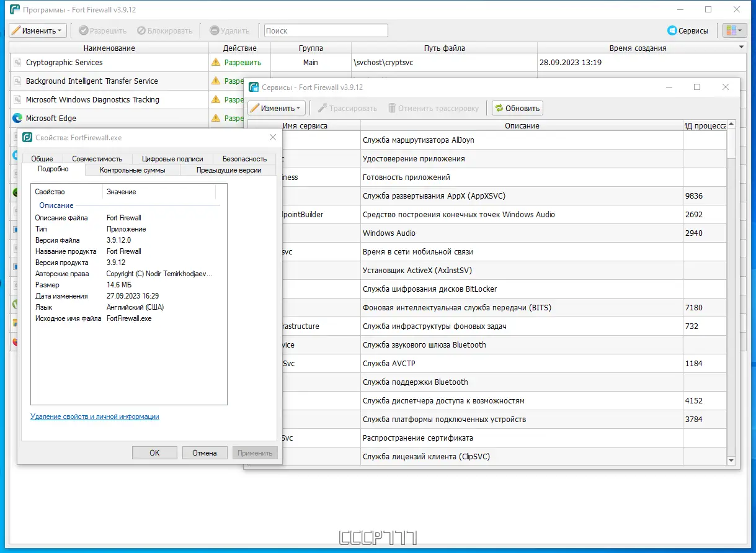Click the 28.09.2023 13:19 creation time cell
The height and width of the screenshot is (553, 756).
642,63
